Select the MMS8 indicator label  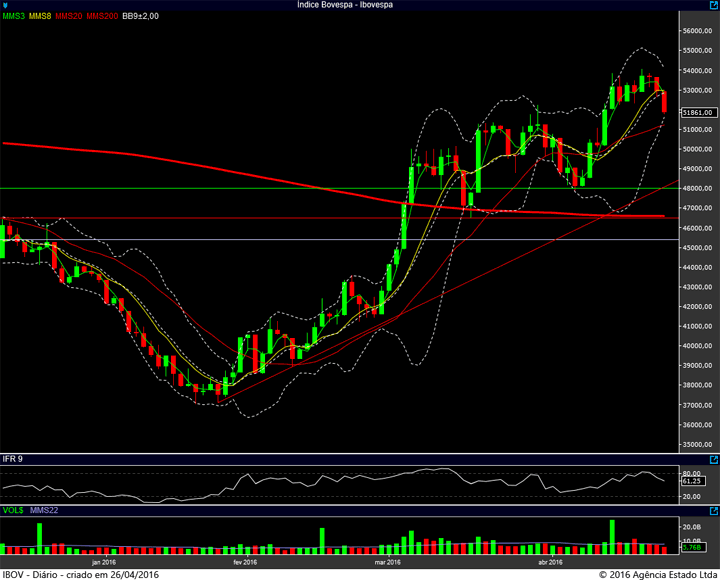click(x=40, y=16)
